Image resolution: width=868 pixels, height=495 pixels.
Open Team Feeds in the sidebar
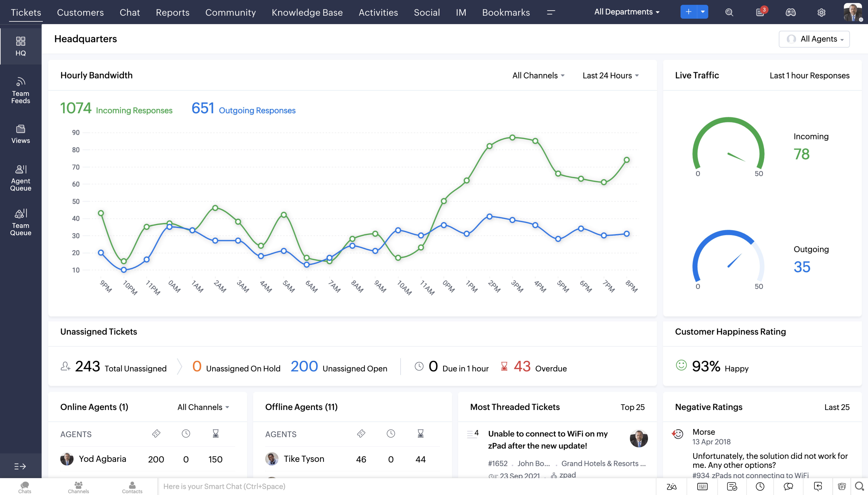[x=20, y=90]
